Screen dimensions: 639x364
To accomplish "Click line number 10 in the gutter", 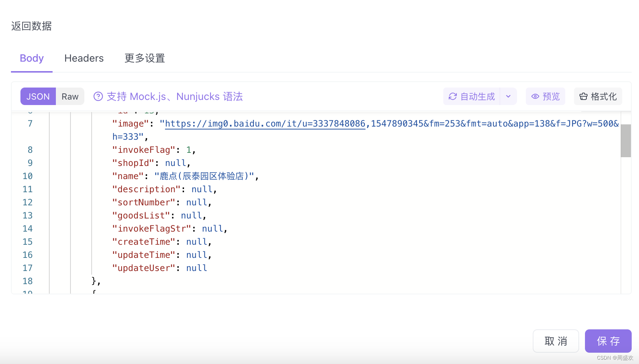I will (28, 176).
